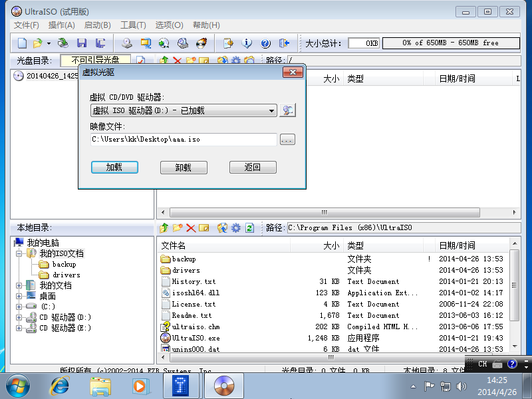Click the browse '...' button for image file

(287, 140)
